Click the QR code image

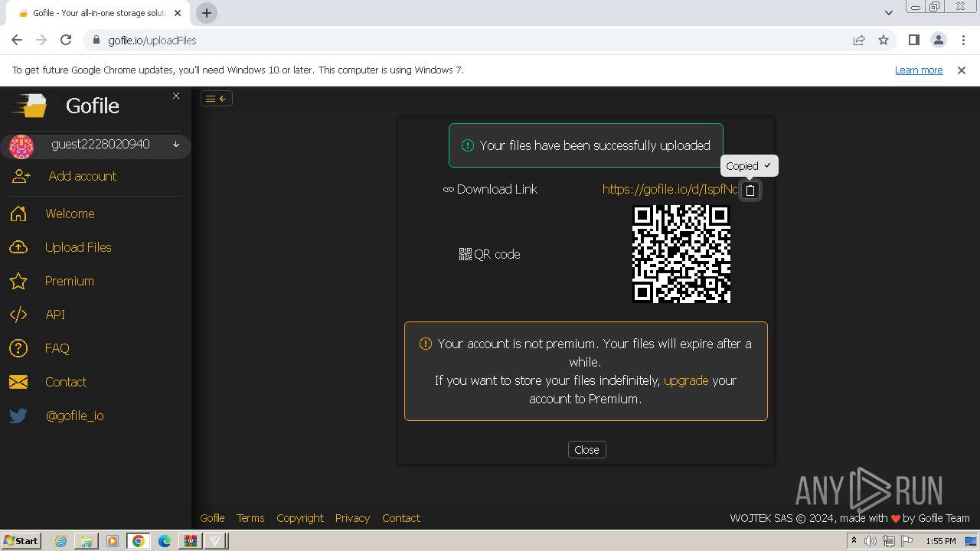tap(681, 254)
